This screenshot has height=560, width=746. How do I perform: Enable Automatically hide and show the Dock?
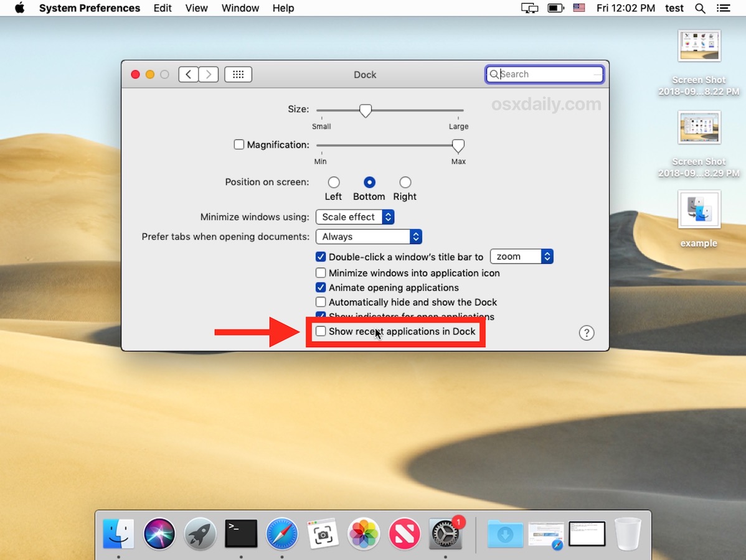pos(320,302)
